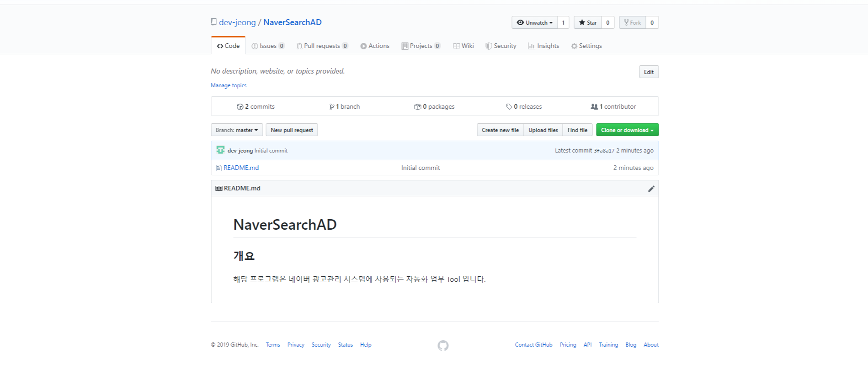View the 0 packages page
This screenshot has width=868, height=374.
434,106
